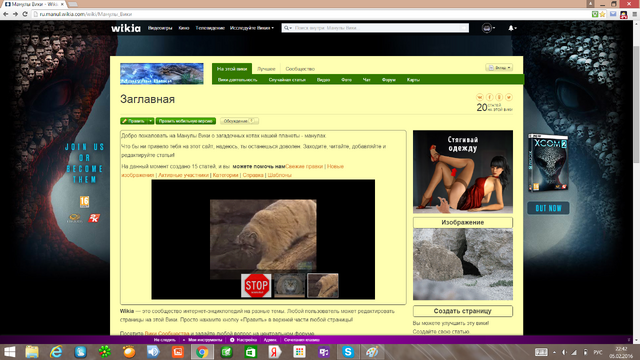This screenshot has height=360, width=640.
Task: Open Чат in green navigation bar
Action: click(x=367, y=80)
